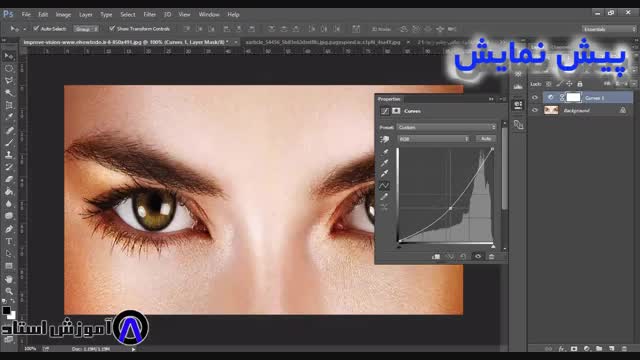Screen dimensions: 640x360
Task: Open the Curves Preset dropdown
Action: [x=447, y=127]
